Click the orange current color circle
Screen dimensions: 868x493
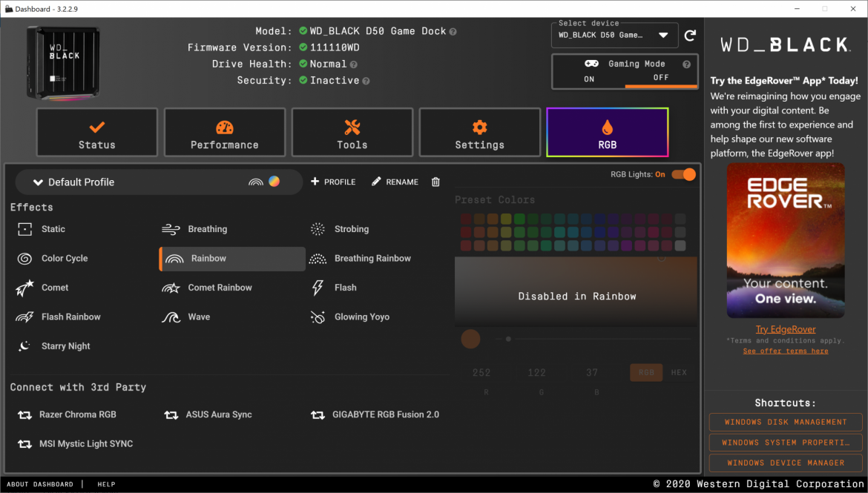coord(470,340)
